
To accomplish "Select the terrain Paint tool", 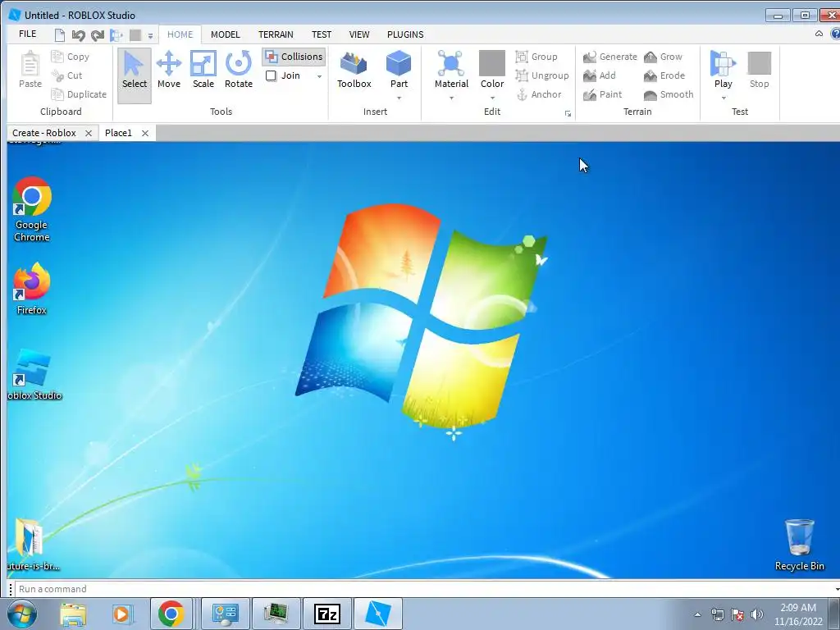I will click(603, 94).
